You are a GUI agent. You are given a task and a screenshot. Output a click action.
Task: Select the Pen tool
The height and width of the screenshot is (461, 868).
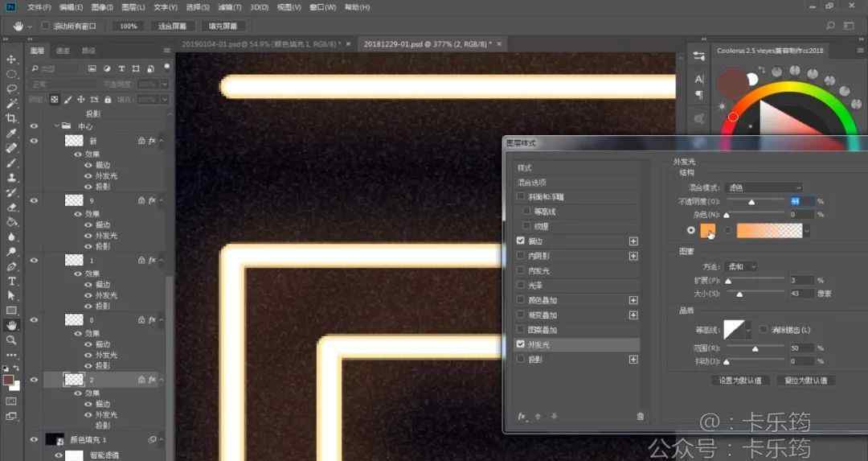(11, 266)
